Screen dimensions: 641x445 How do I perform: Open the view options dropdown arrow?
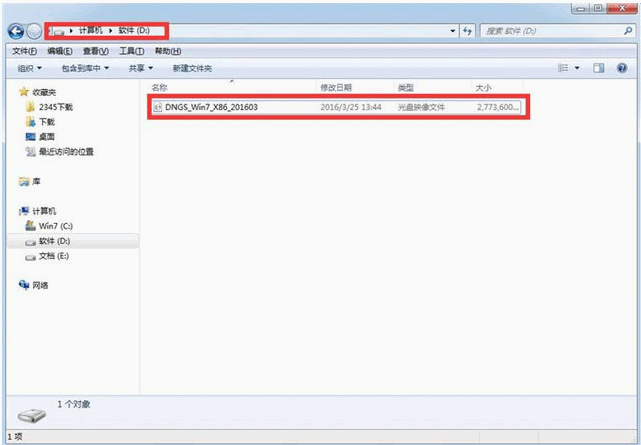point(577,68)
